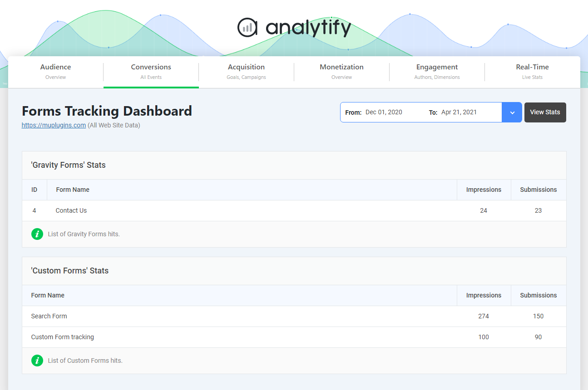Click the Analytify logo icon
The width and height of the screenshot is (588, 390).
247,28
